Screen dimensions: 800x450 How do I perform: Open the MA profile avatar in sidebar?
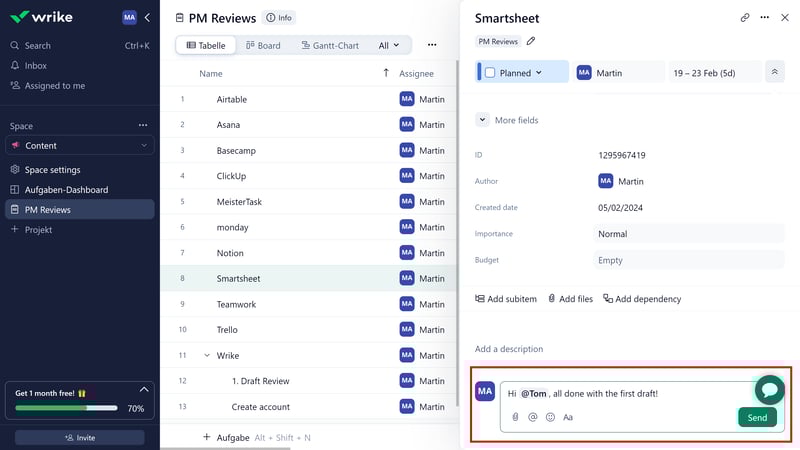point(130,17)
